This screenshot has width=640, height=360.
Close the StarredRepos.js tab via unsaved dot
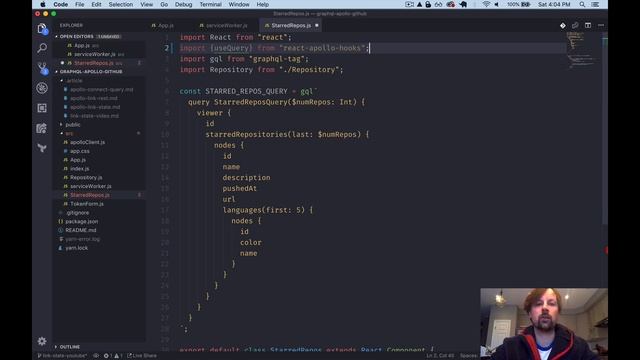tap(317, 25)
